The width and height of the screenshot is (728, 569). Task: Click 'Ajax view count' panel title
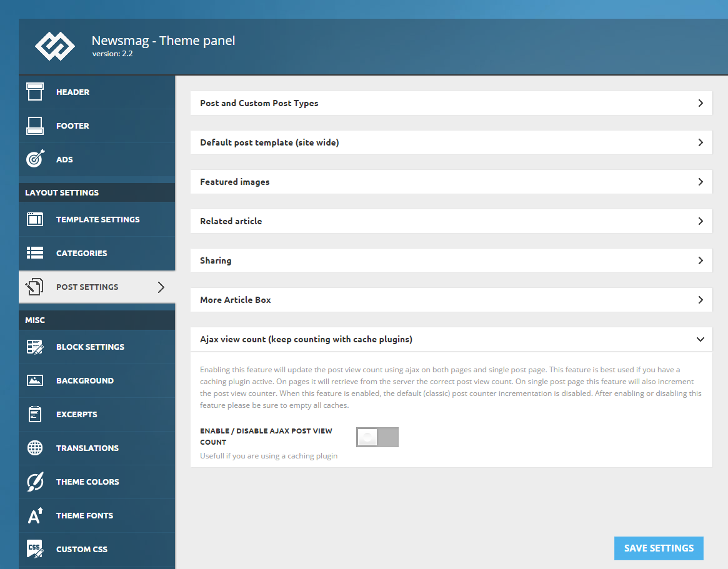click(306, 339)
